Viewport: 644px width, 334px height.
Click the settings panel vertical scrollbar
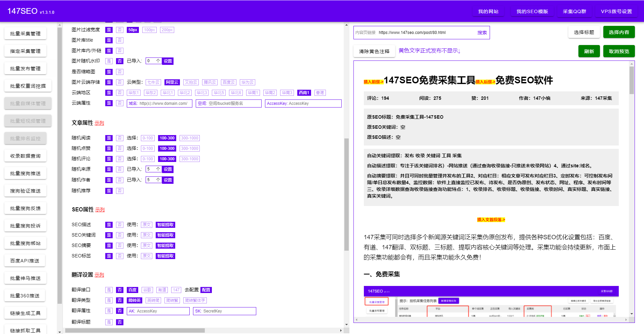point(346,195)
